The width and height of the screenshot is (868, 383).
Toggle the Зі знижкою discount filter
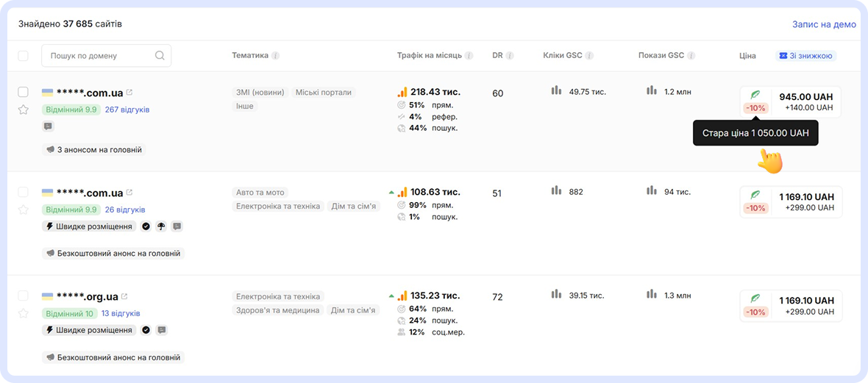(805, 56)
